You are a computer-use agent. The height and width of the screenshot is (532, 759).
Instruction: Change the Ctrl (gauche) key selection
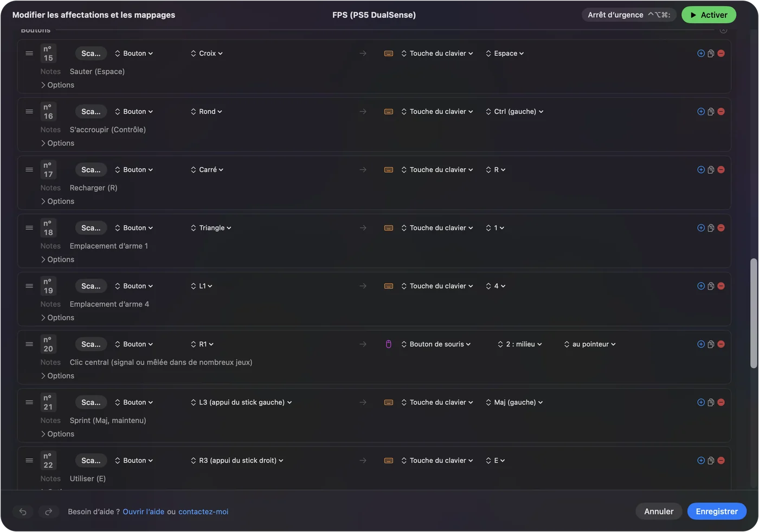pos(514,112)
